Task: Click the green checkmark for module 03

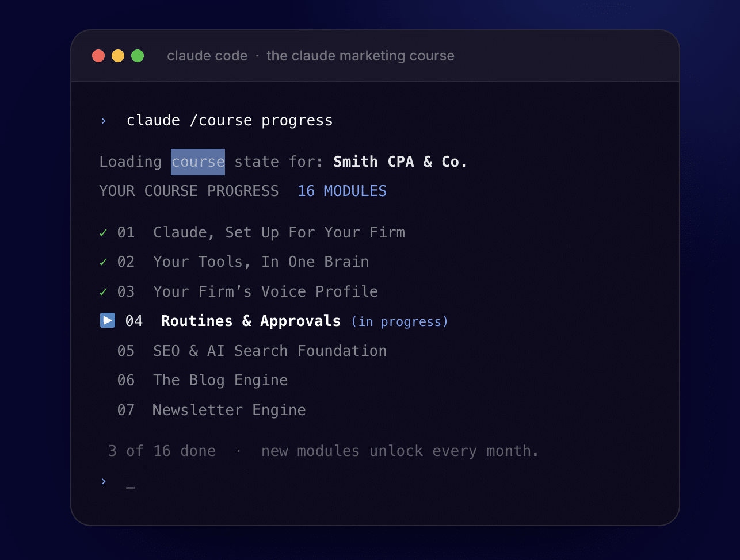Action: (x=104, y=292)
